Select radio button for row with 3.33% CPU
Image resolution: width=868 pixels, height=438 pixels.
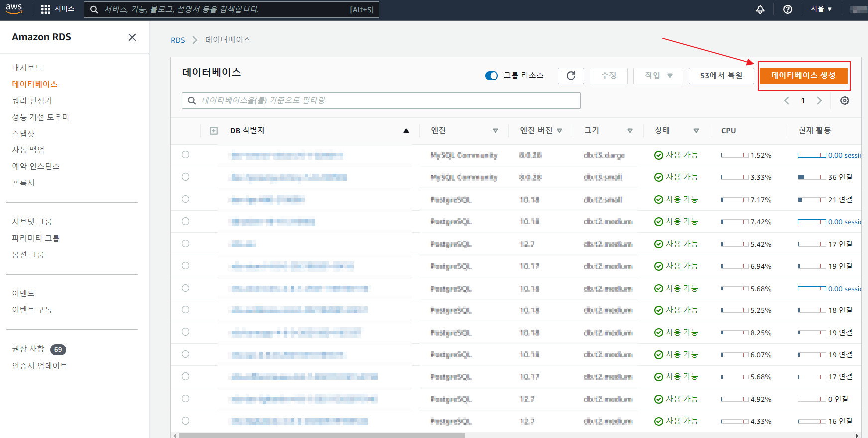pyautogui.click(x=185, y=177)
